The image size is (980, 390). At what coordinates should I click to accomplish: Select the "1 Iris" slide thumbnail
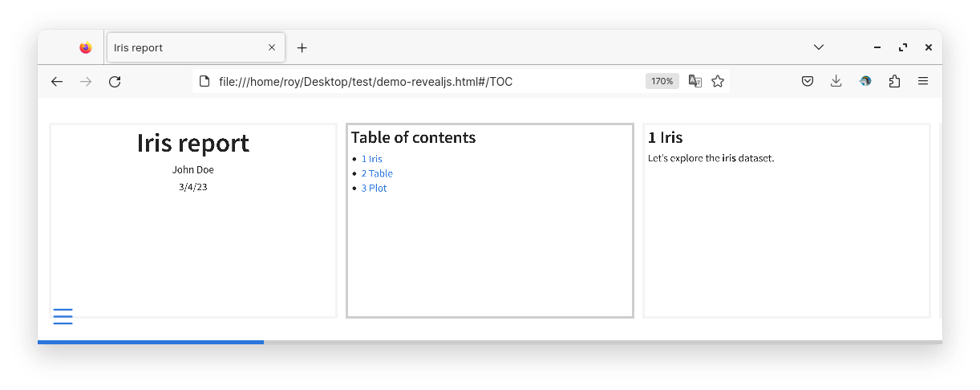(x=786, y=221)
